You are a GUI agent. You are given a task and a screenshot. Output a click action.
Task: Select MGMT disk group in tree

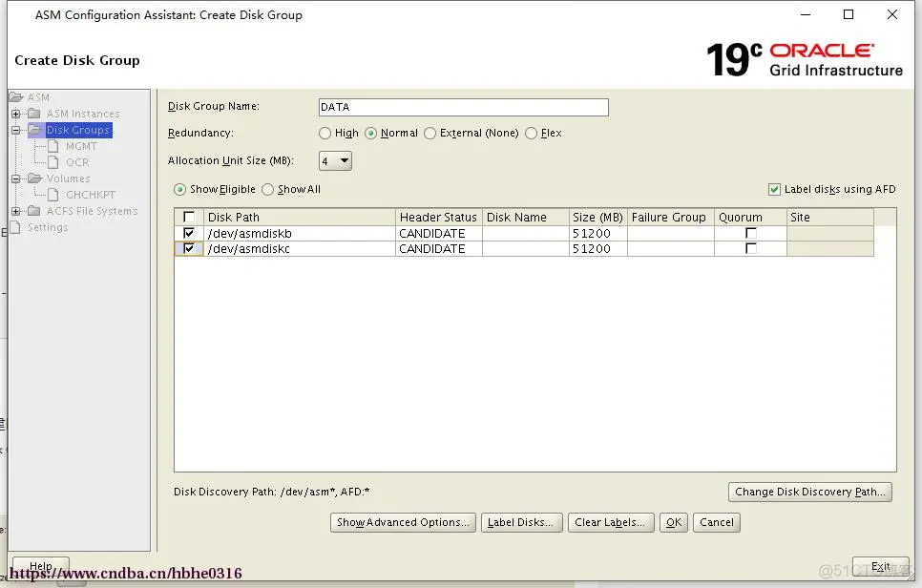click(x=81, y=146)
